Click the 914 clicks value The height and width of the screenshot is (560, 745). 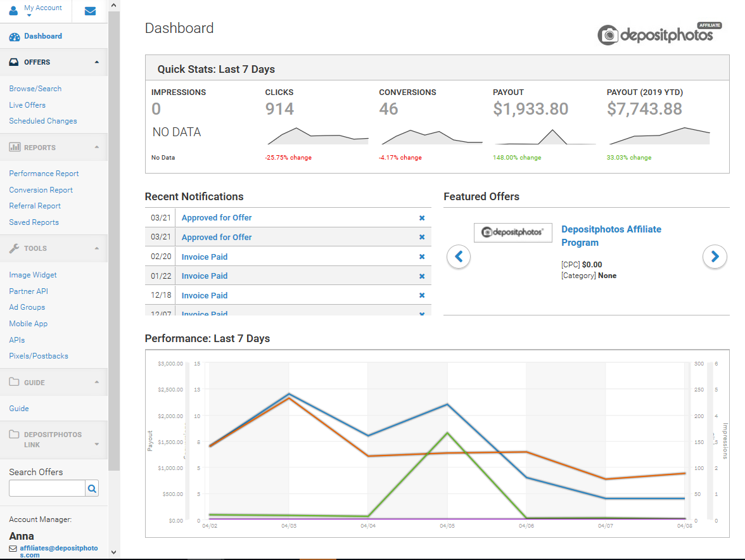(279, 109)
